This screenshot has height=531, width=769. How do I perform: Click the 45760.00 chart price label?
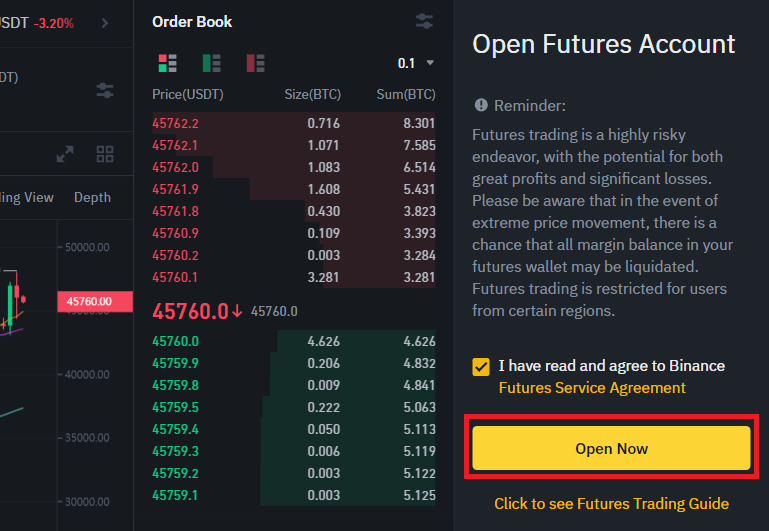click(95, 302)
